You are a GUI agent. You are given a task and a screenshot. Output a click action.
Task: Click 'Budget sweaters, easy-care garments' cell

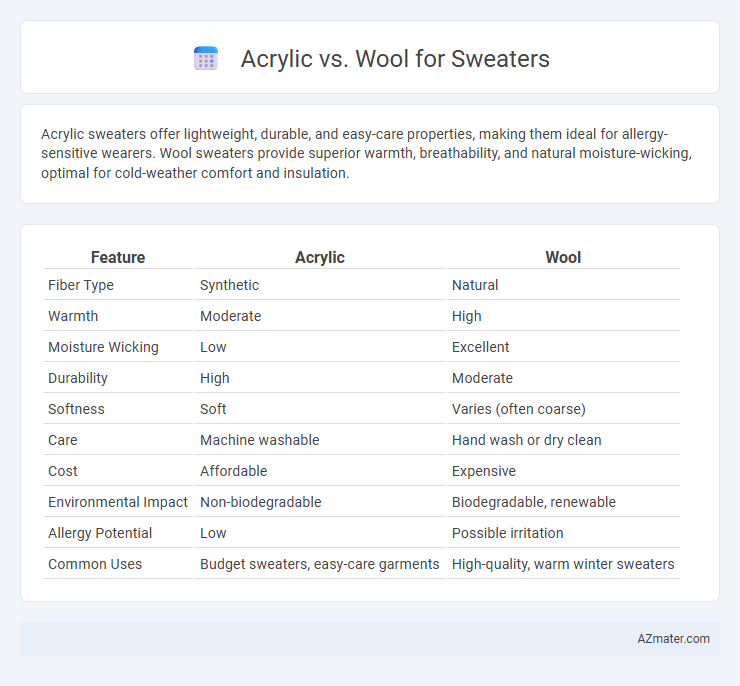[320, 564]
